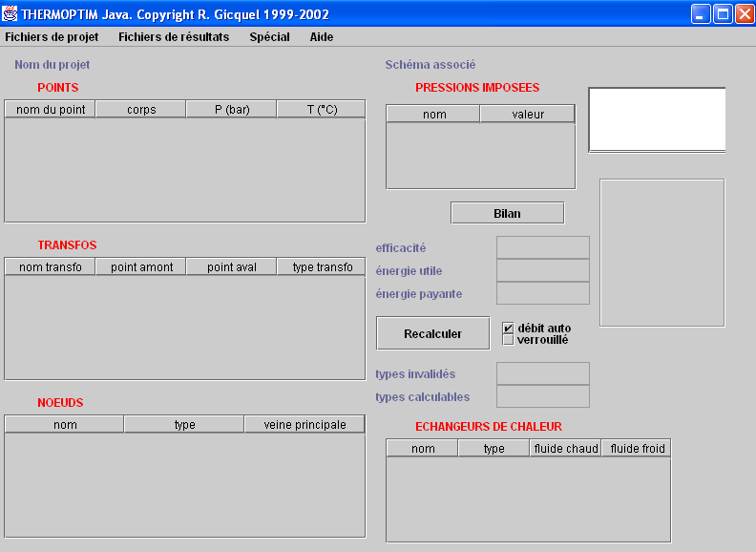Click the white text area beside PRESSIONS IMPOSEES
The width and height of the screenshot is (756, 552).
[x=657, y=119]
